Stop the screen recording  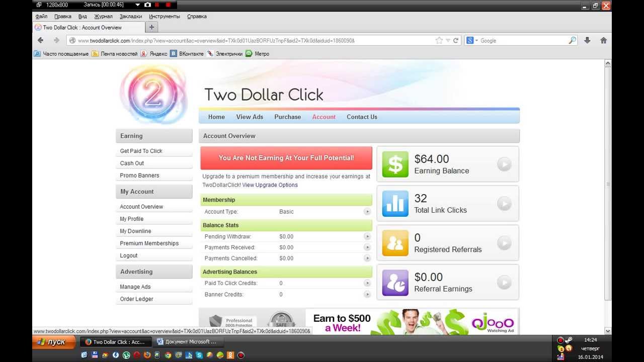168,5
